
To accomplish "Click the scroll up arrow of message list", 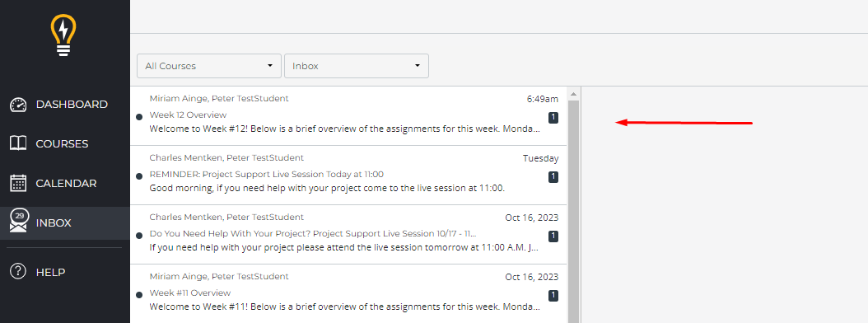I will [x=573, y=94].
